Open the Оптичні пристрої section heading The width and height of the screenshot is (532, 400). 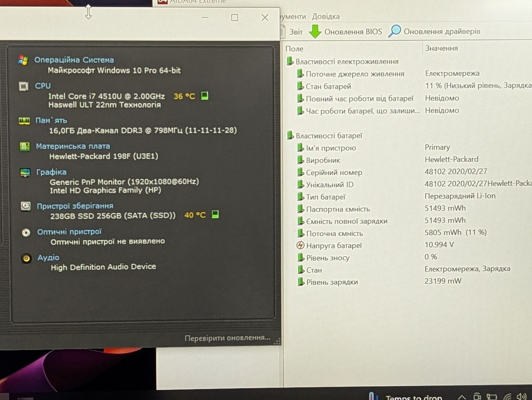click(69, 232)
